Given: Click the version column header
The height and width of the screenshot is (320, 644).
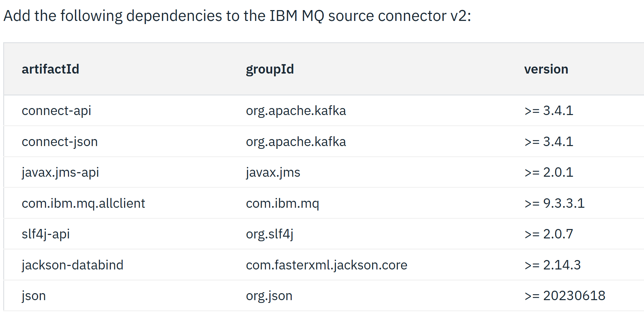Looking at the screenshot, I should tap(546, 69).
